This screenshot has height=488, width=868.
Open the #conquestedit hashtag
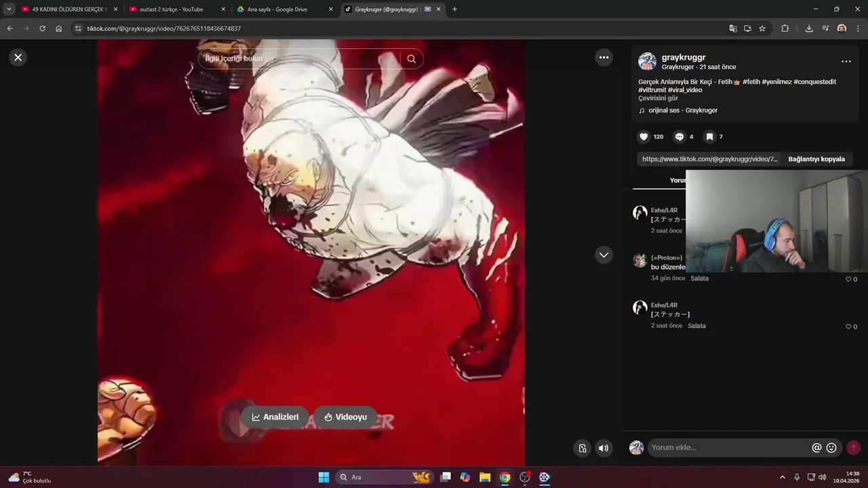815,82
